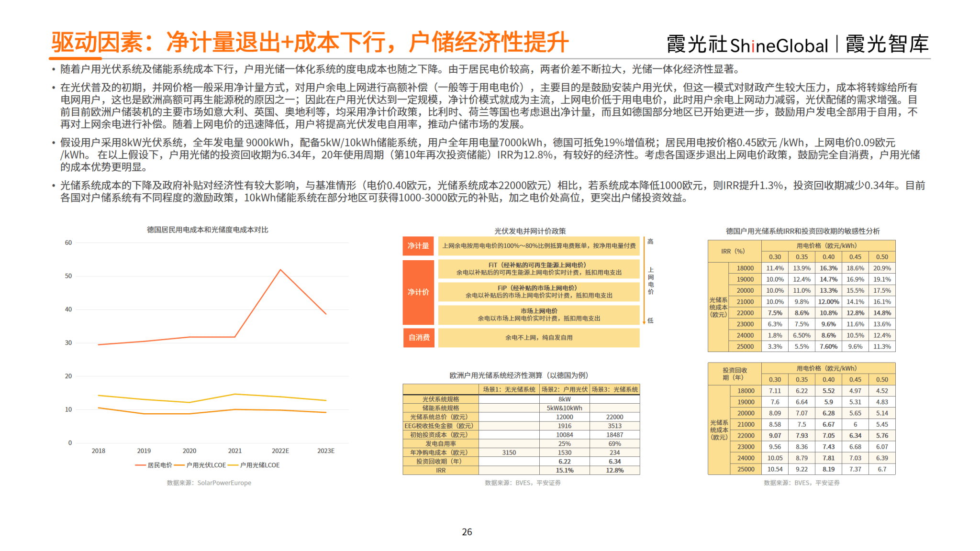Click the 投资回收期（年）table header
This screenshot has height=551, width=980.
click(x=735, y=374)
